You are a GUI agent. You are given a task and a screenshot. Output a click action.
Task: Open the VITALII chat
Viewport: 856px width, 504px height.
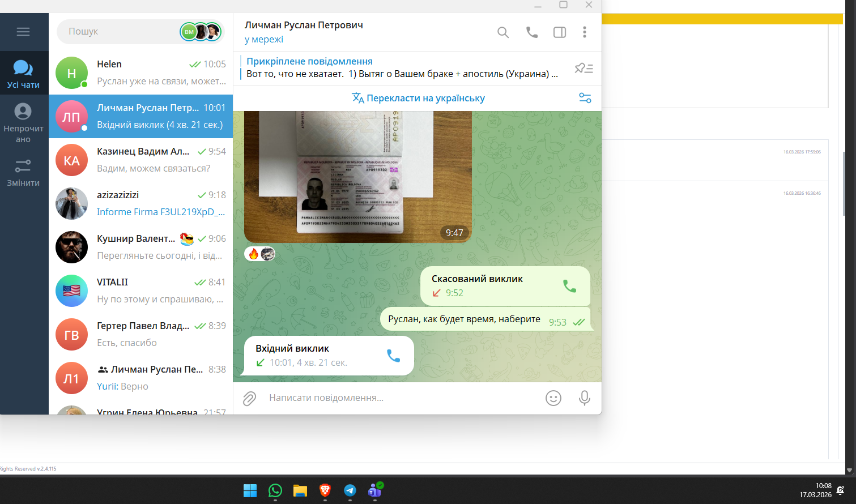pos(140,291)
